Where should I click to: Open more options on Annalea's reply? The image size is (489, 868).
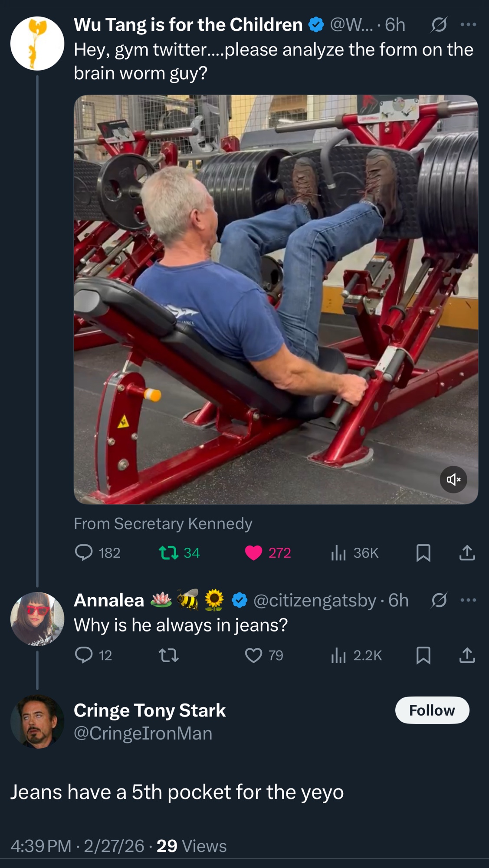[468, 600]
